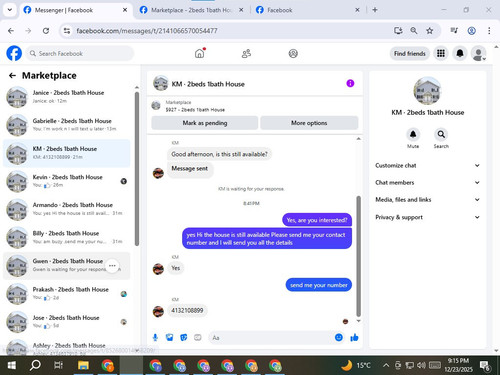Open the tab search dropdown arrow
The width and height of the screenshot is (500, 375).
[x=10, y=10]
